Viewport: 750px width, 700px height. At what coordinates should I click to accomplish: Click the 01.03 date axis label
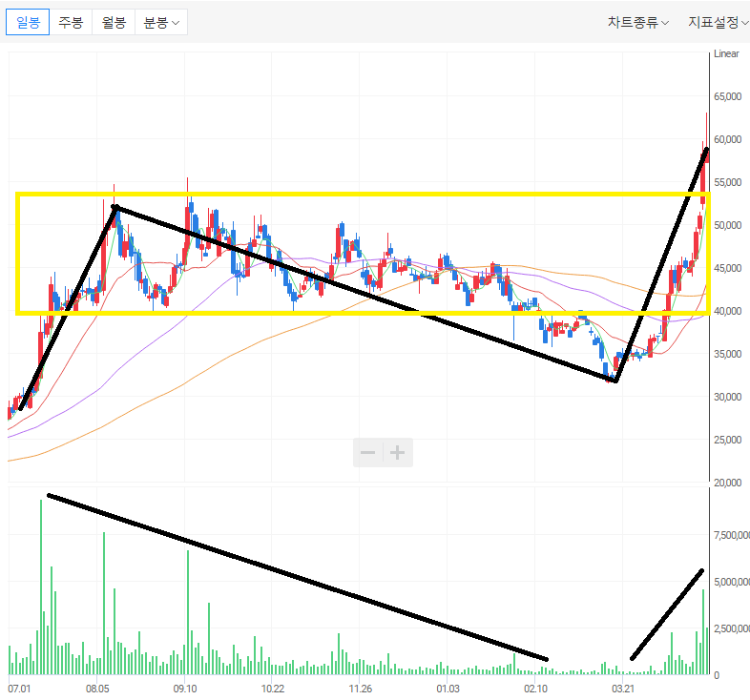(448, 689)
